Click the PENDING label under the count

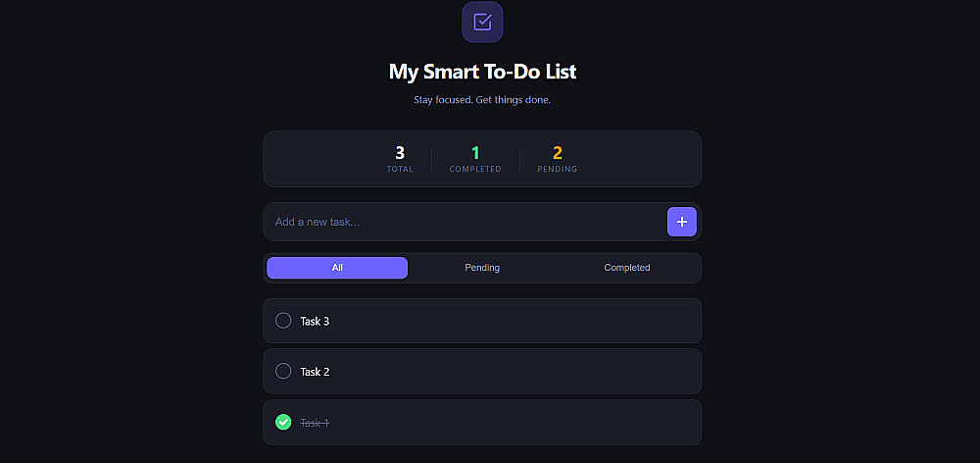coord(558,170)
